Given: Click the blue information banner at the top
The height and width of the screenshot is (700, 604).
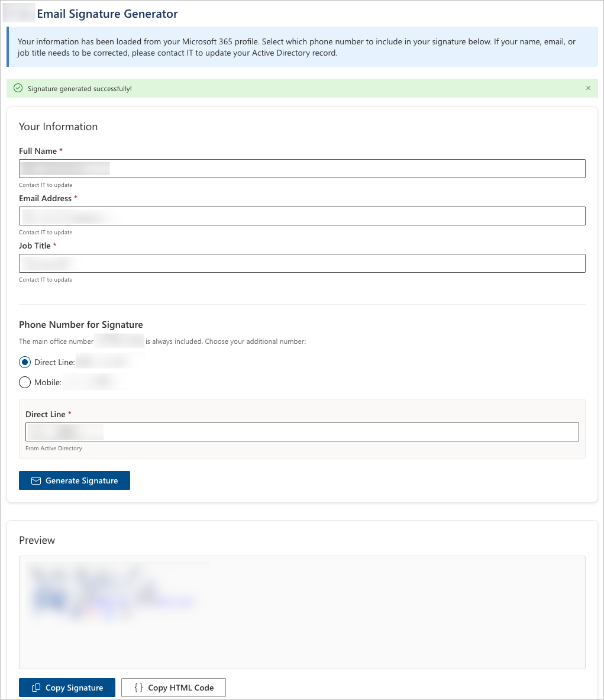Looking at the screenshot, I should 302,46.
